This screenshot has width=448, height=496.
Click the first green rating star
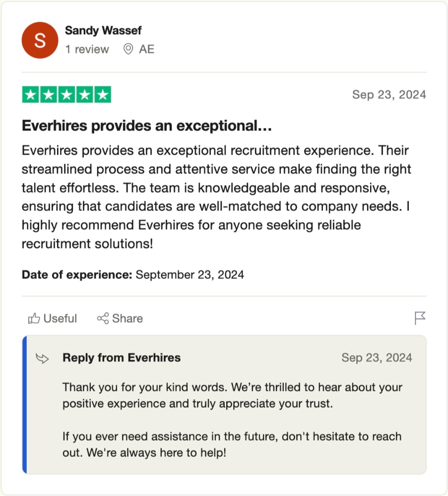coord(31,95)
